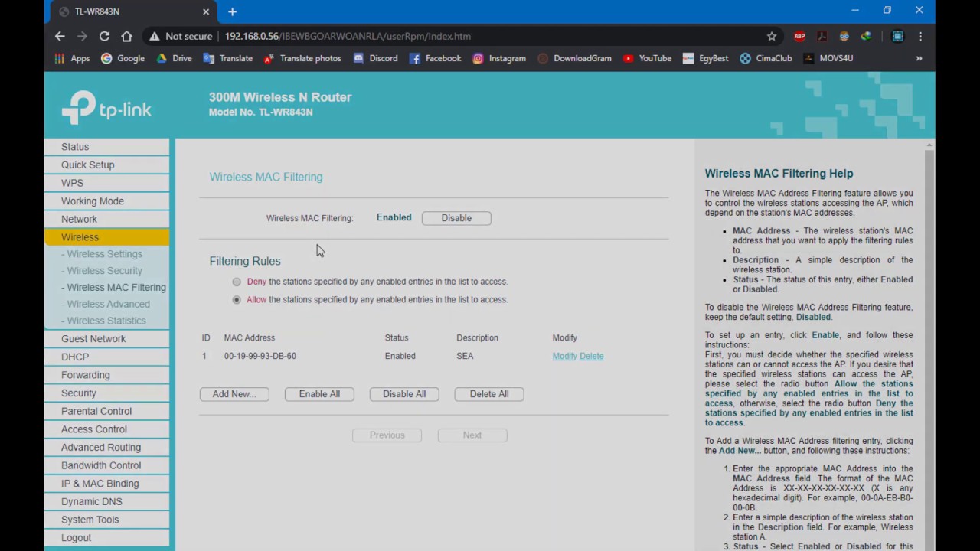The height and width of the screenshot is (551, 980).
Task: Open the Bandwidth Control menu item
Action: 106,466
